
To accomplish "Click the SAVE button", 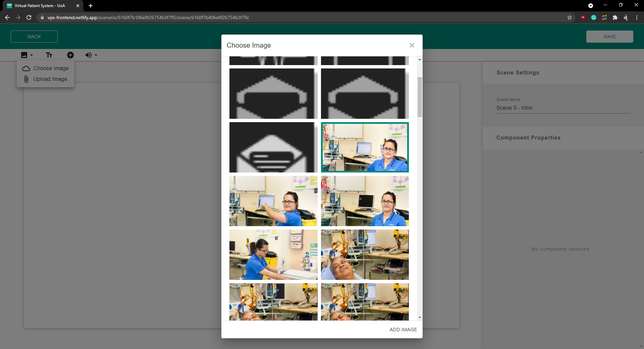I will 609,36.
